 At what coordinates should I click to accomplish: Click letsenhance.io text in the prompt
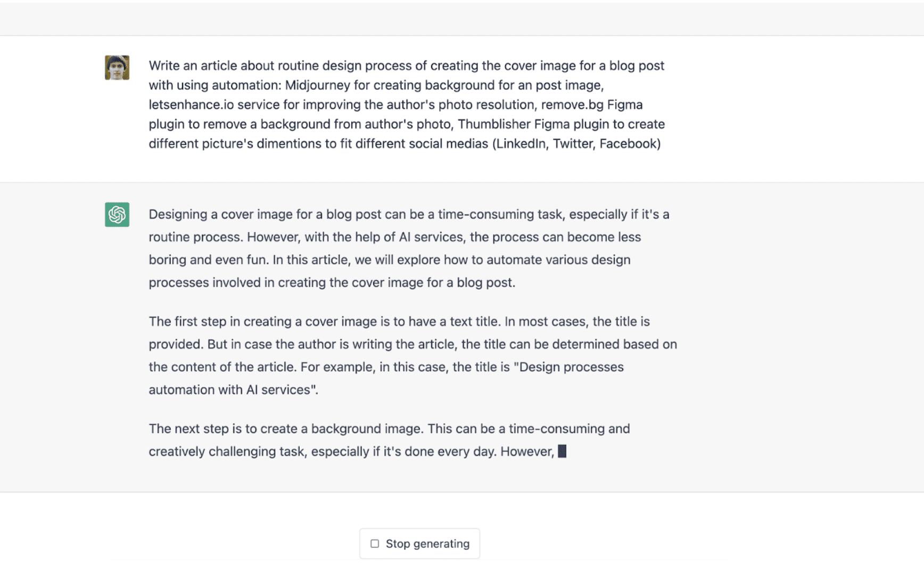(x=191, y=104)
